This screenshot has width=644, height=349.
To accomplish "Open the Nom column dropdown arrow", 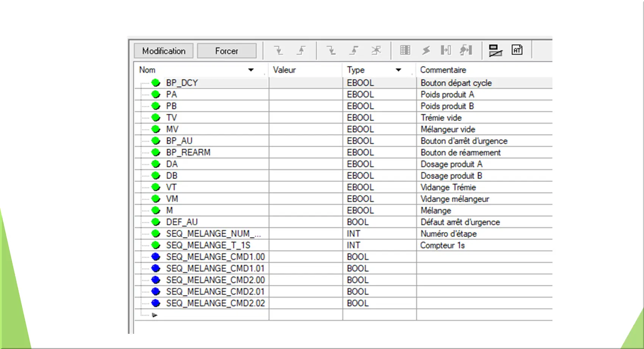I will click(251, 70).
